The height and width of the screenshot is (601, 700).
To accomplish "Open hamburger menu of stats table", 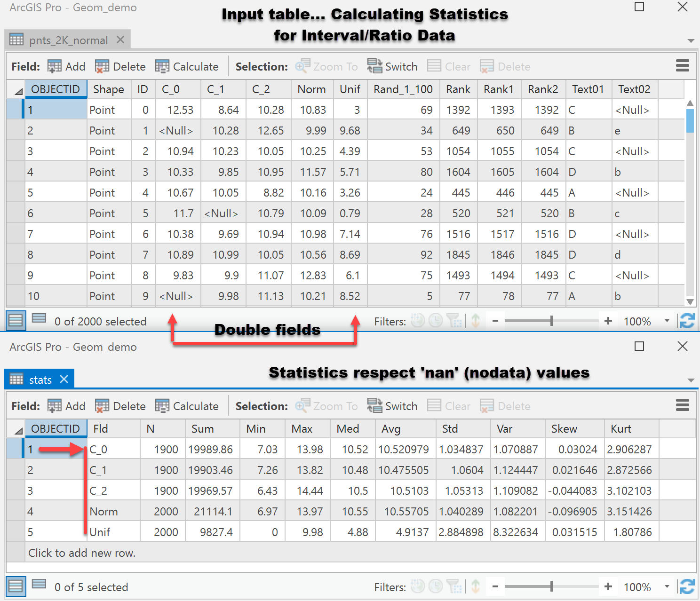I will coord(682,405).
